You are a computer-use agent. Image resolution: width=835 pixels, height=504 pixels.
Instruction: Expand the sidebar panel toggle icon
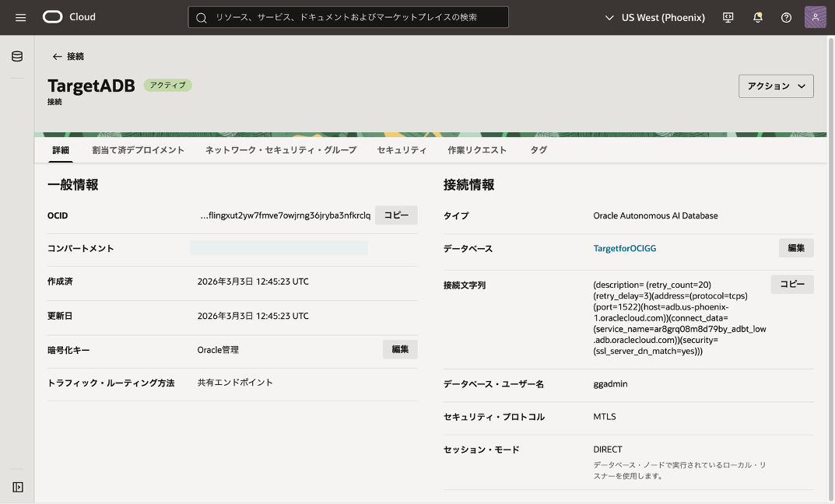[17, 487]
